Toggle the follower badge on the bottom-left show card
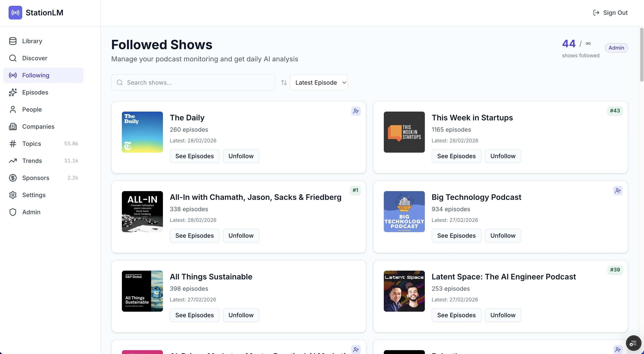The height and width of the screenshot is (354, 644). point(356,350)
